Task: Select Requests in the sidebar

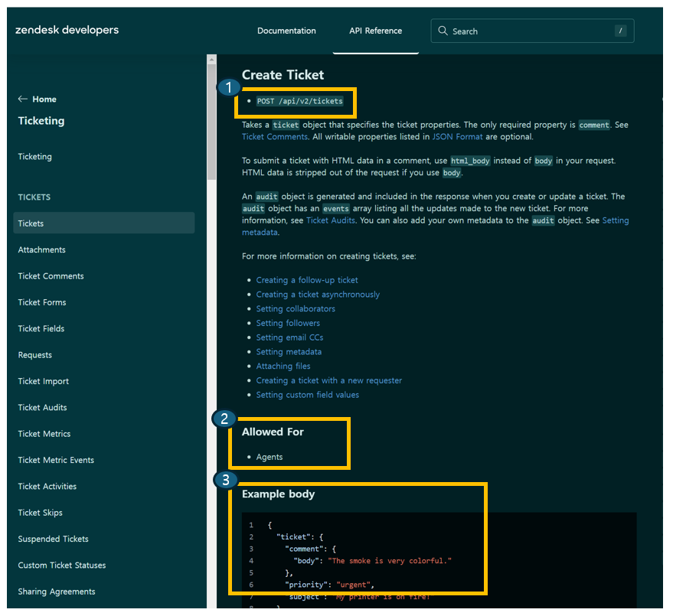Action: click(x=34, y=355)
